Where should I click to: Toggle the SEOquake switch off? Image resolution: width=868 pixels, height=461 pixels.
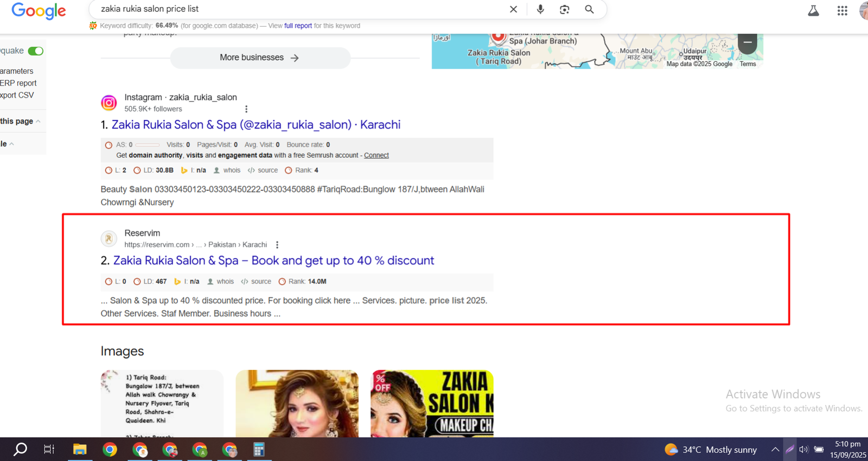pyautogui.click(x=36, y=51)
